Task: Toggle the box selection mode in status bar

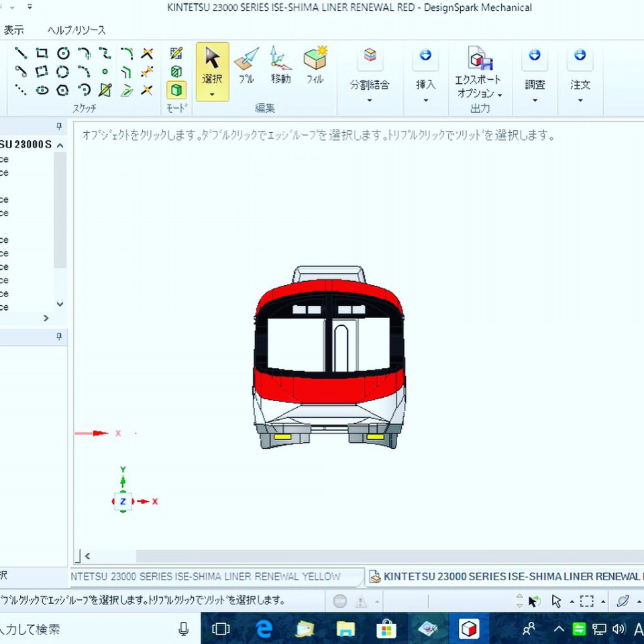Action: 586,601
